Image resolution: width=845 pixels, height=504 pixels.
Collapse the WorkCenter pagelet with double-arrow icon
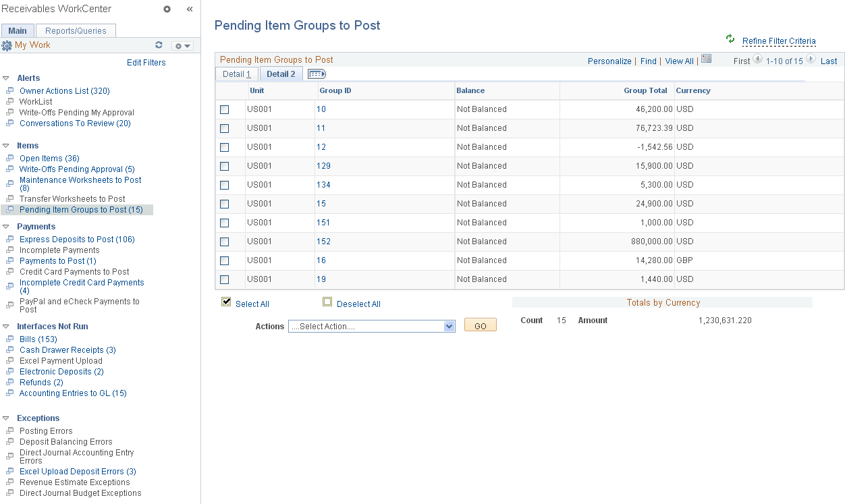[x=189, y=9]
